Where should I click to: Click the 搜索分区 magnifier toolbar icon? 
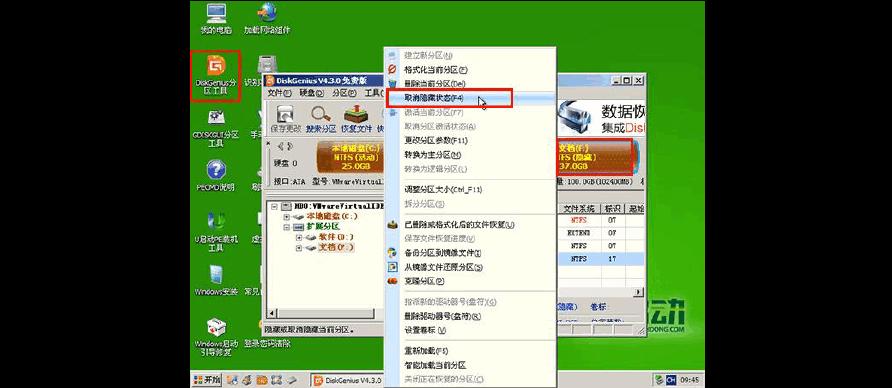point(321,119)
